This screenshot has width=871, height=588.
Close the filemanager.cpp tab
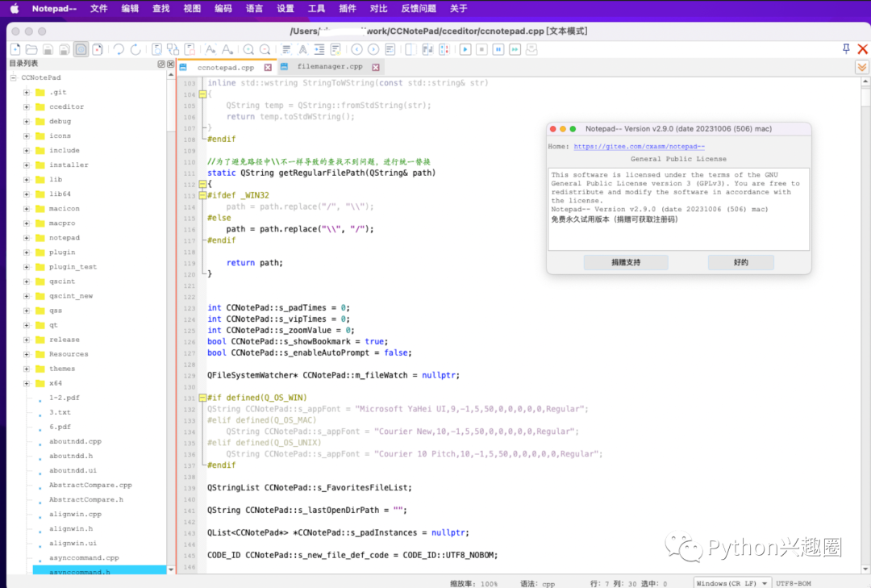[376, 67]
